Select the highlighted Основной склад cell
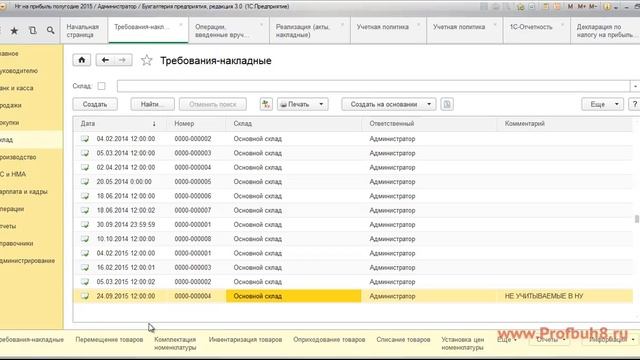Image resolution: width=640 pixels, height=360 pixels. click(x=293, y=296)
